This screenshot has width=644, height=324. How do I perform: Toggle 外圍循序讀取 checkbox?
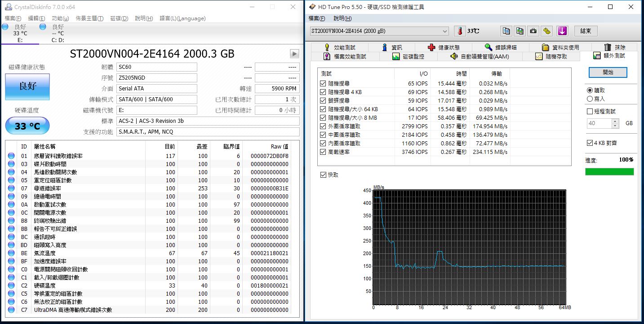(x=323, y=126)
